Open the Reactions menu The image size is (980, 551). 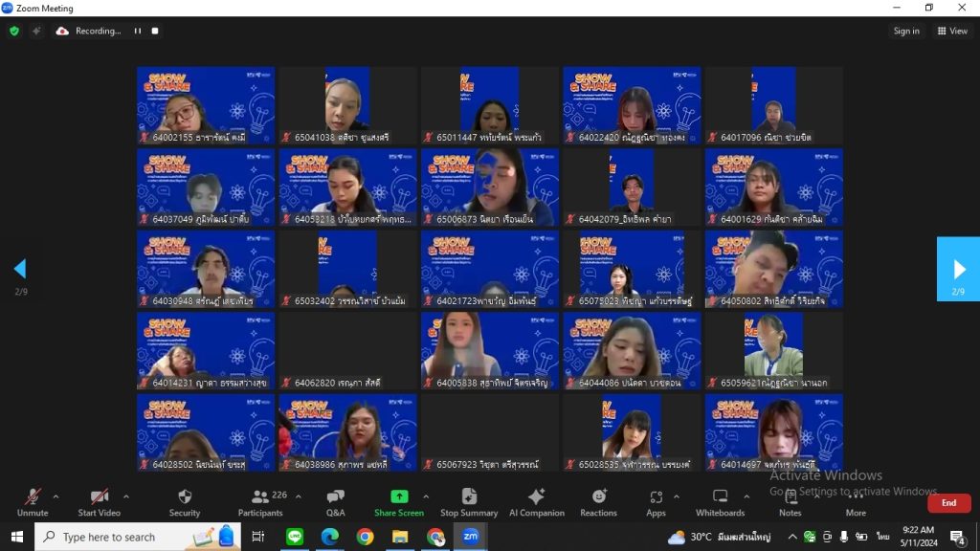click(x=598, y=502)
